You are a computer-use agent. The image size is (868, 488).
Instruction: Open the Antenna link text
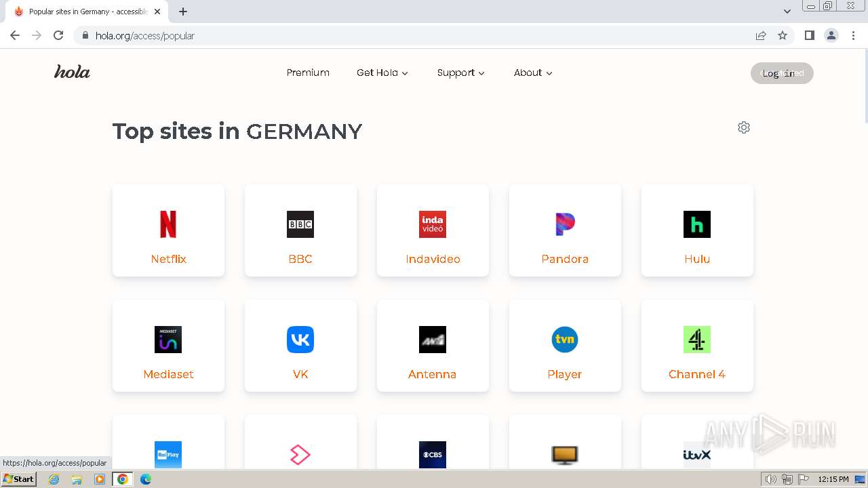tap(433, 374)
